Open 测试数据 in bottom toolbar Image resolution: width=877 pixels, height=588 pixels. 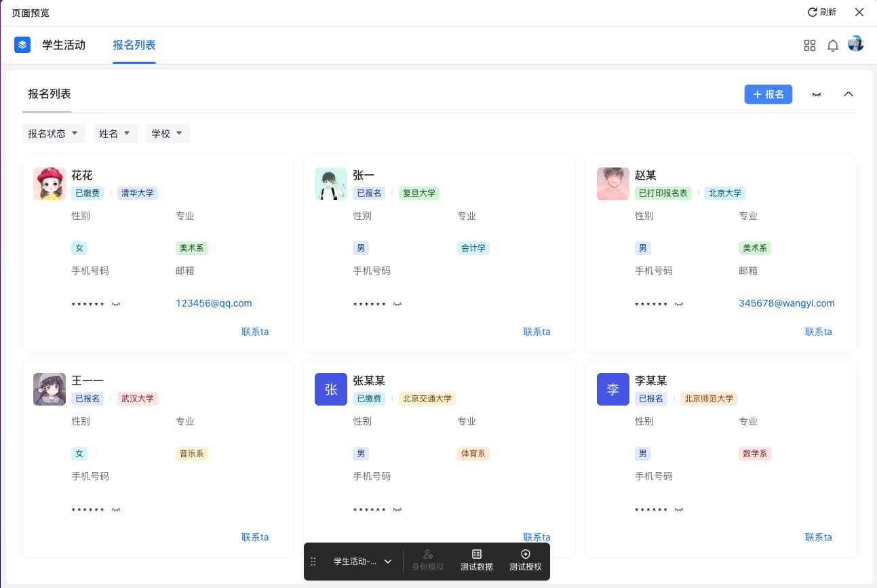(476, 560)
